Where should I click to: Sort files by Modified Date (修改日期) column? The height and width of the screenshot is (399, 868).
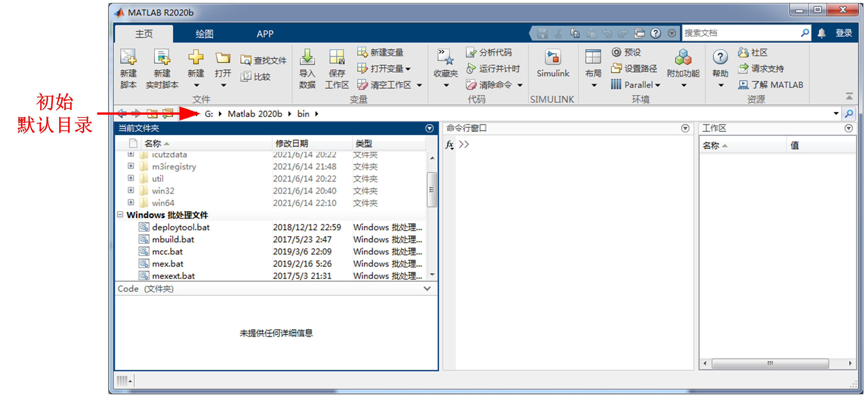[312, 143]
